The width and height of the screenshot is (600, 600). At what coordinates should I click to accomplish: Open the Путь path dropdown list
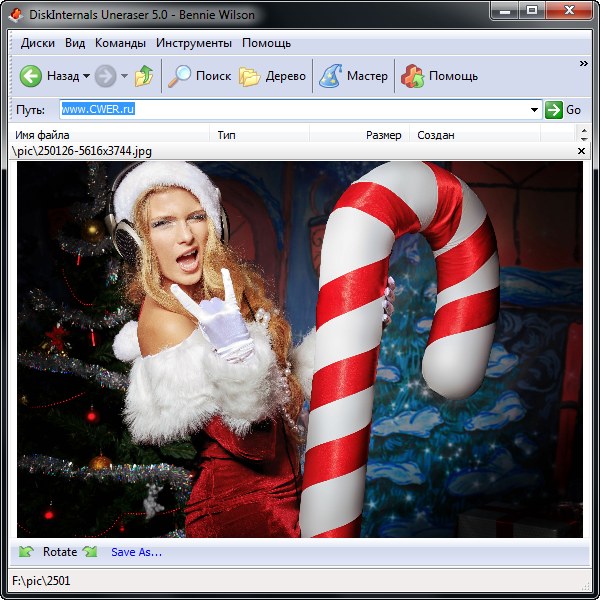click(x=535, y=110)
